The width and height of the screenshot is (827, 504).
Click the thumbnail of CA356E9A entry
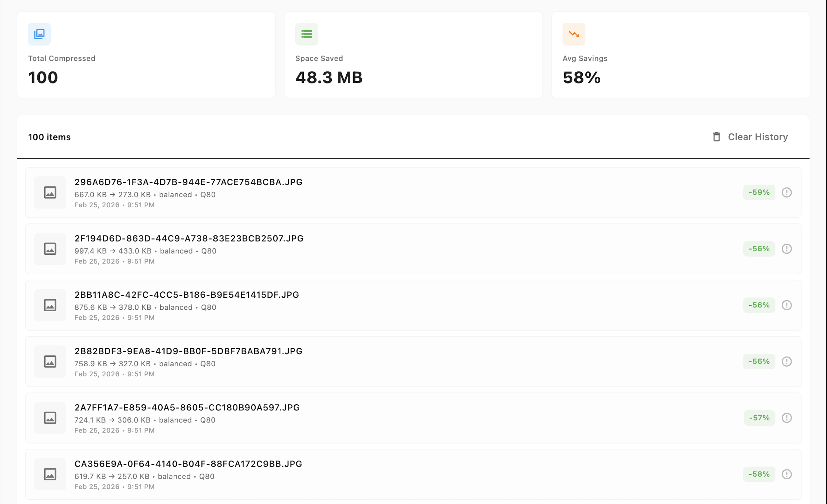pyautogui.click(x=50, y=474)
